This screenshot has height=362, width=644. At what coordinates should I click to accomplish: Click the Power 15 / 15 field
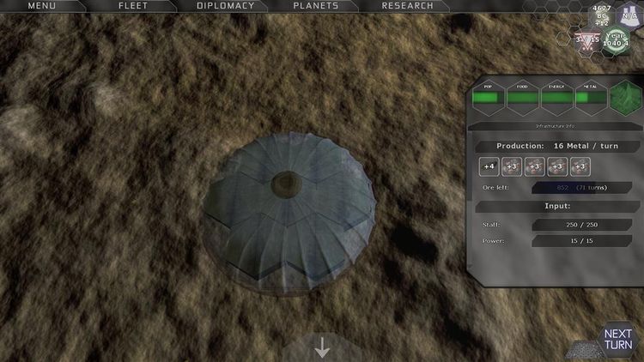[581, 241]
